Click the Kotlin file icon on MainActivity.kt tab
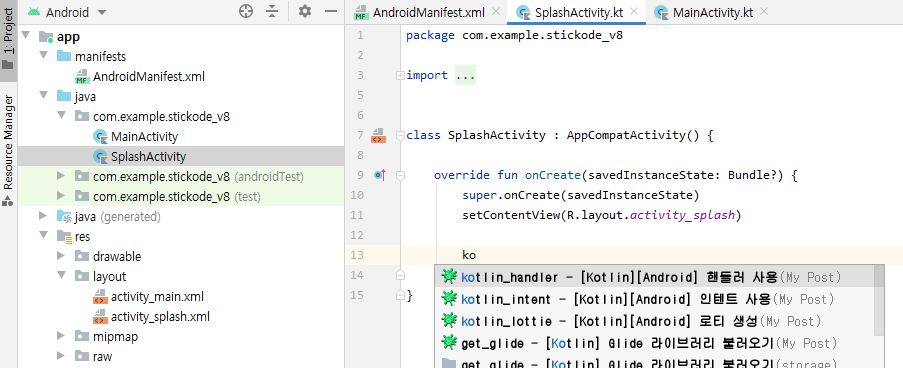Image resolution: width=903 pixels, height=368 pixels. pyautogui.click(x=662, y=12)
